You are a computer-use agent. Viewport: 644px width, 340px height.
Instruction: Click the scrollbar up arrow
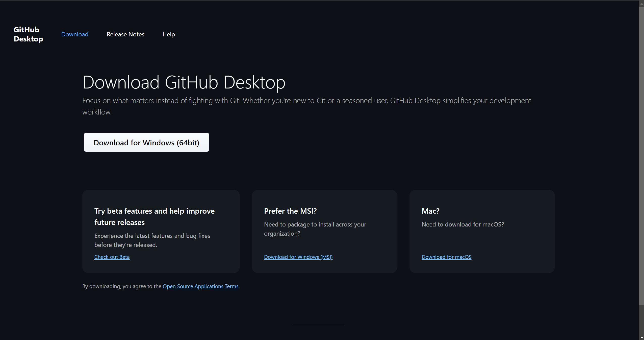click(x=641, y=4)
